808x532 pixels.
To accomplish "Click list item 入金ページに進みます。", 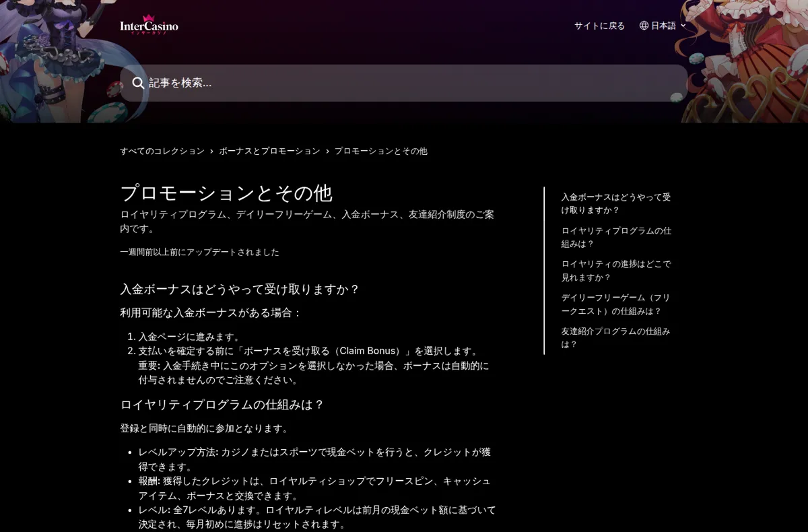I will point(190,337).
